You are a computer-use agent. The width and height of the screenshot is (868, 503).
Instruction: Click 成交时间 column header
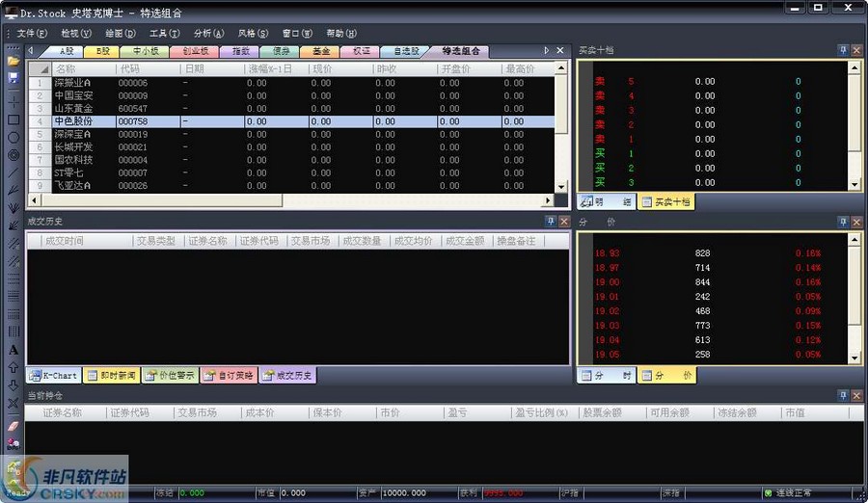(x=87, y=241)
